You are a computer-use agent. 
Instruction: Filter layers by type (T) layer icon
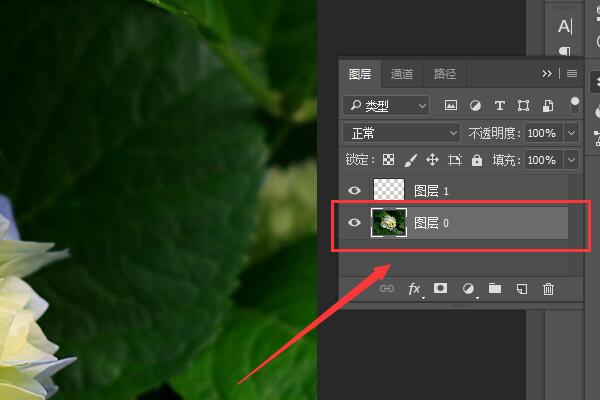(x=499, y=105)
